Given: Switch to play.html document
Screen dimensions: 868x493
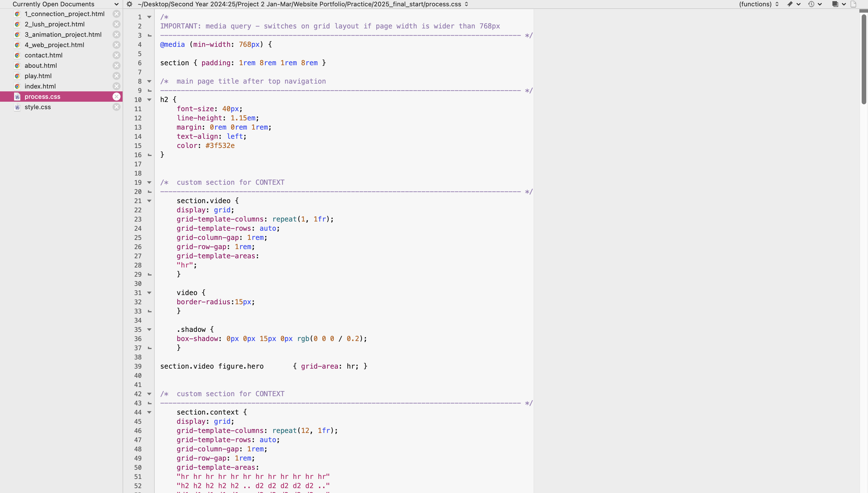Looking at the screenshot, I should tap(38, 76).
